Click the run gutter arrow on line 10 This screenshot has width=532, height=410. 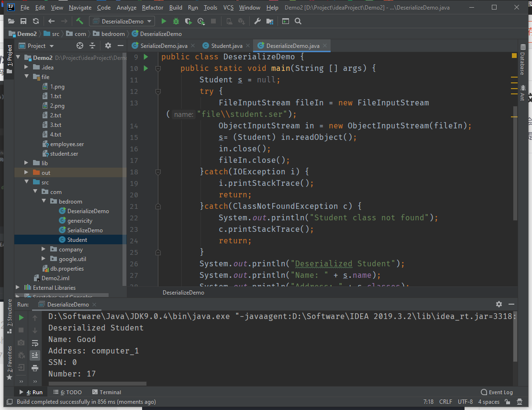tap(146, 68)
